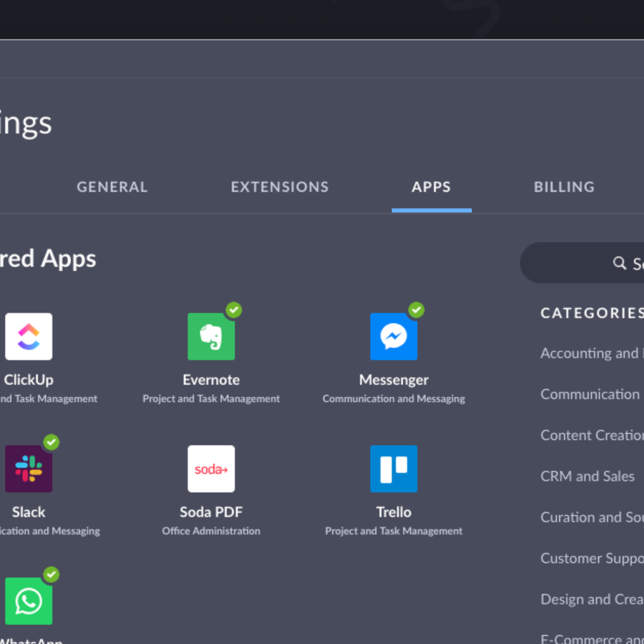Select the Accounting category
Image resolution: width=644 pixels, height=644 pixels.
[x=592, y=353]
